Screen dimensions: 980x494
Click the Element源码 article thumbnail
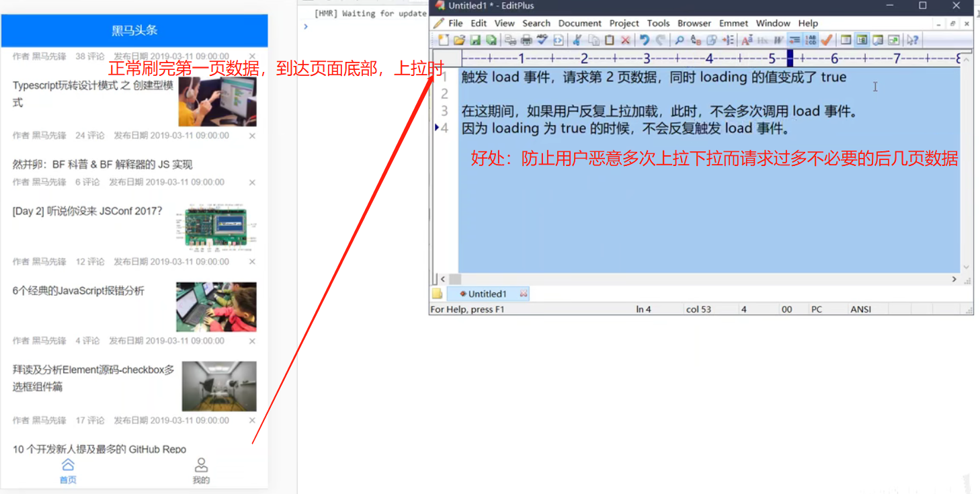pyautogui.click(x=219, y=386)
